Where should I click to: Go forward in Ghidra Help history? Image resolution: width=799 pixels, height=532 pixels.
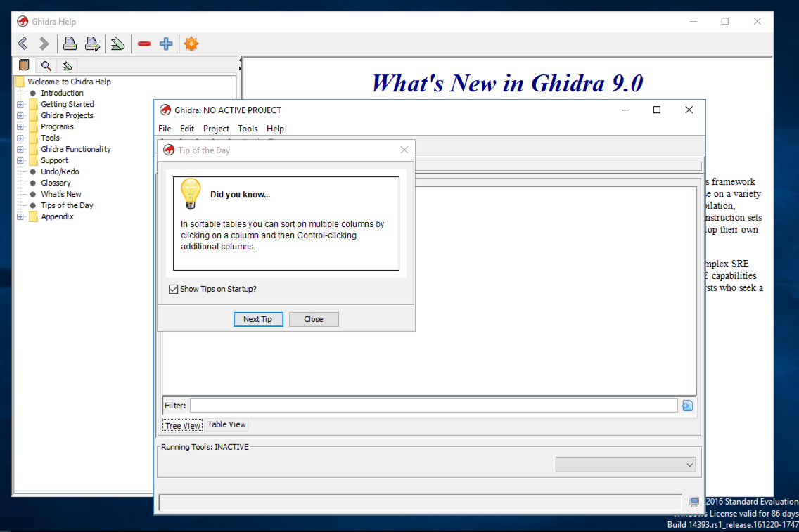pos(44,44)
